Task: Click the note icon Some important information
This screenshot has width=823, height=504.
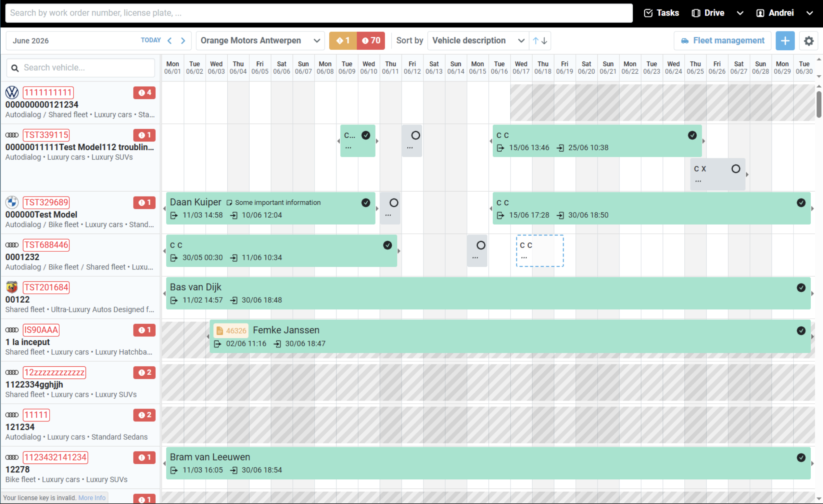Action: tap(229, 203)
